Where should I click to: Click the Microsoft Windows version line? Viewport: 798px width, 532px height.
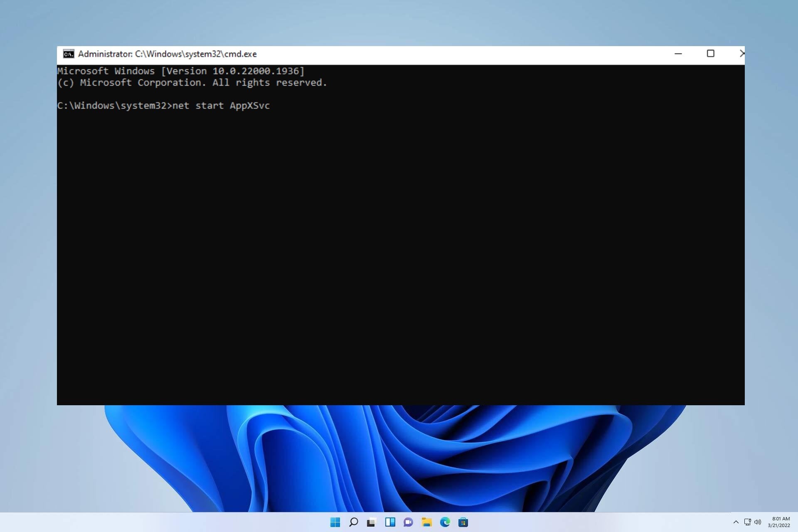[x=180, y=71]
